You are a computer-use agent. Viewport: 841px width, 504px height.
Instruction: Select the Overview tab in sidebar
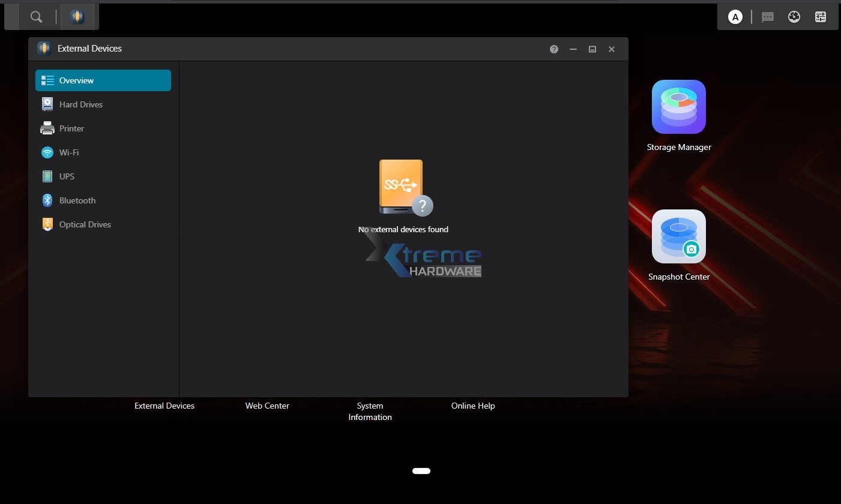[103, 80]
